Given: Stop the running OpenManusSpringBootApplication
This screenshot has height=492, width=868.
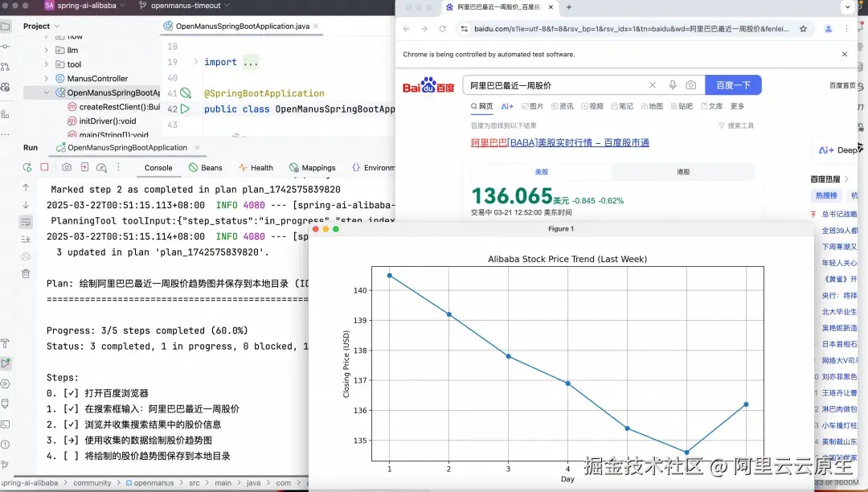Looking at the screenshot, I should [x=45, y=167].
